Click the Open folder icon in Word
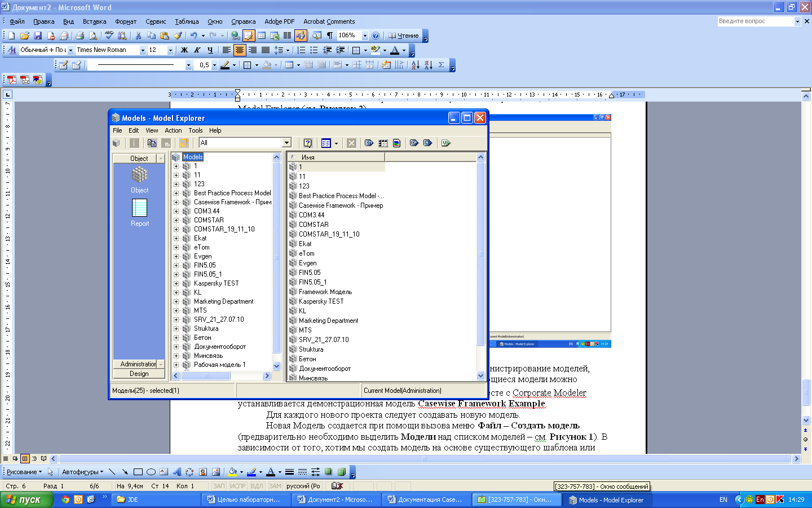Image resolution: width=812 pixels, height=508 pixels. pos(25,36)
